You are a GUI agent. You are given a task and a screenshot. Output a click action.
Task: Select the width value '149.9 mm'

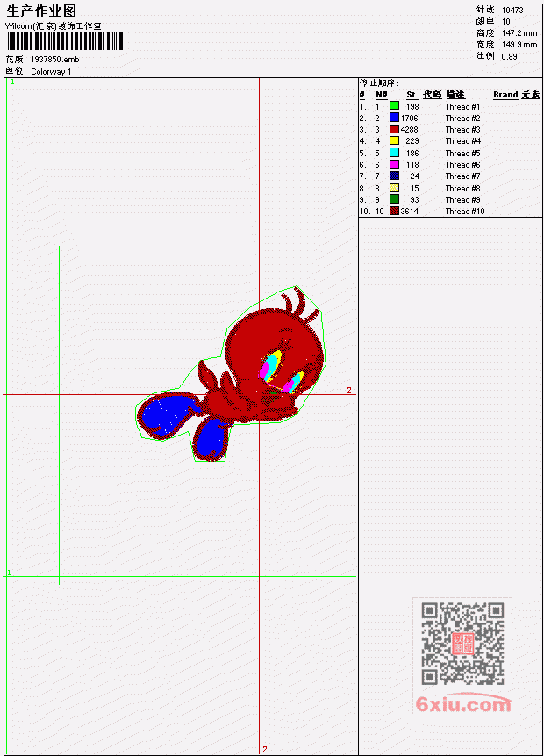point(519,45)
